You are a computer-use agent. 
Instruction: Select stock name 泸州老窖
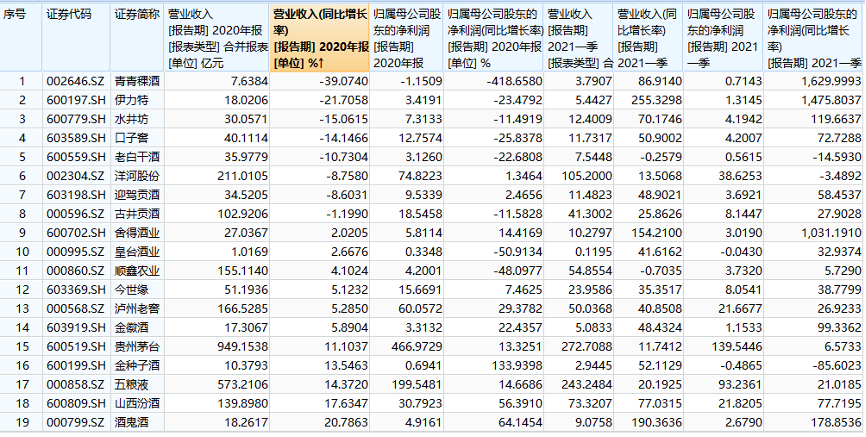pyautogui.click(x=137, y=307)
